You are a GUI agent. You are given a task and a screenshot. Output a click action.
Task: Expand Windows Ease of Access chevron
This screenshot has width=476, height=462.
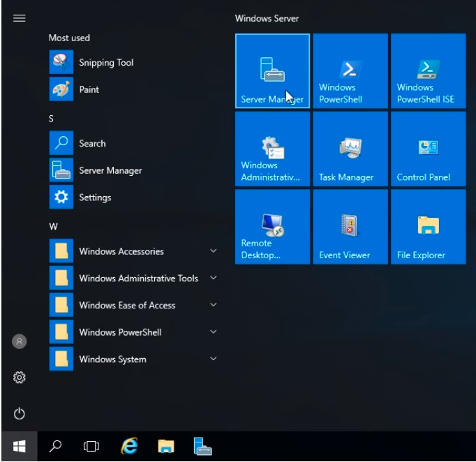tap(214, 304)
